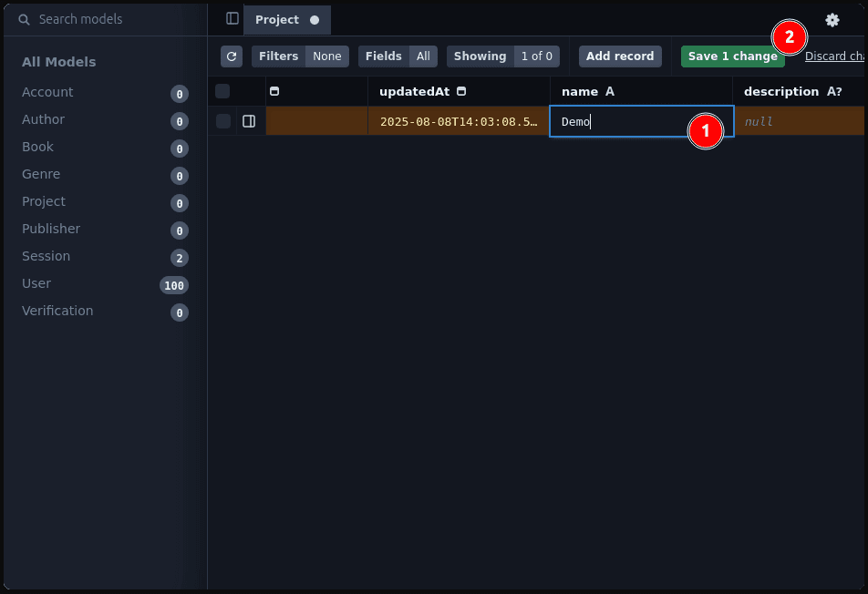Select the User model in sidebar
This screenshot has width=868, height=594.
(x=36, y=283)
